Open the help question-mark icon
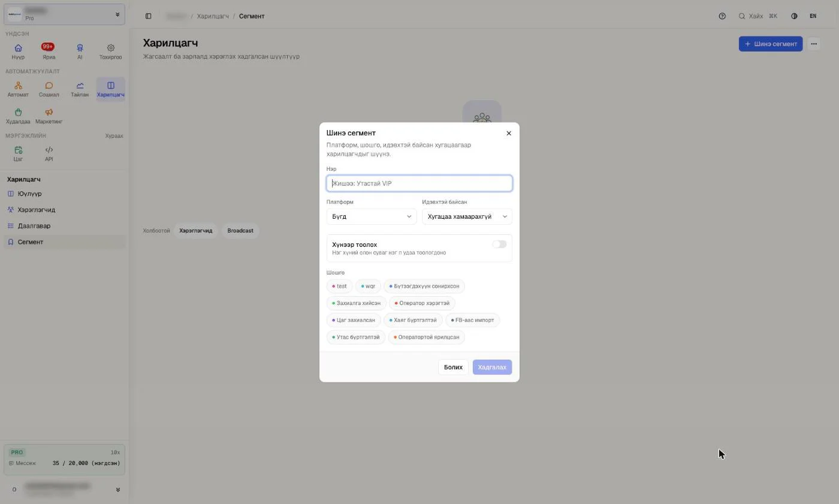This screenshot has height=504, width=839. pyautogui.click(x=722, y=16)
